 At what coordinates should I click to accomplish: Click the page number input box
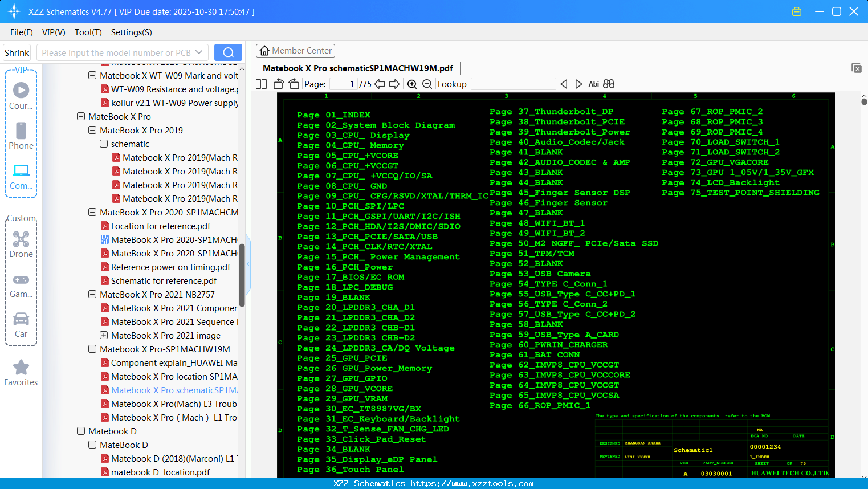(344, 84)
